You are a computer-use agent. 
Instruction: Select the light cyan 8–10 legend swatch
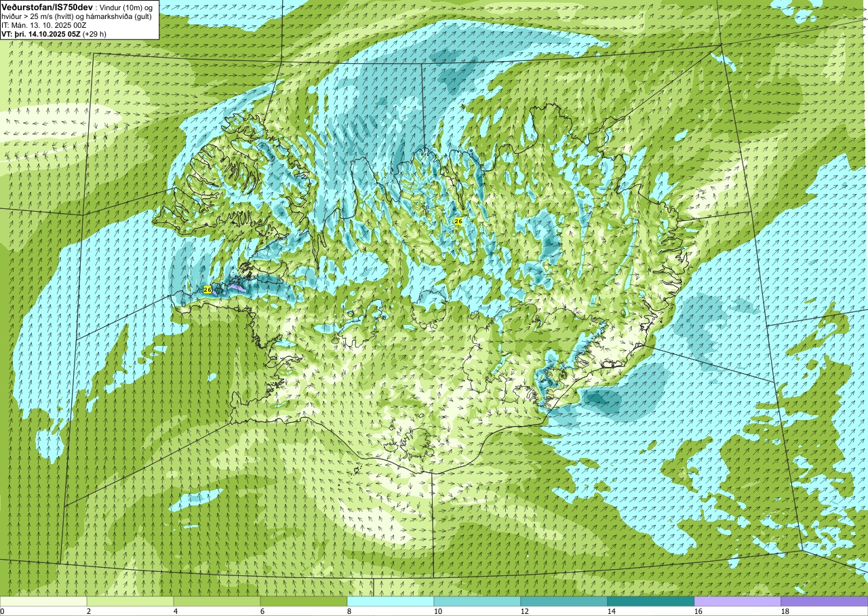[391, 601]
